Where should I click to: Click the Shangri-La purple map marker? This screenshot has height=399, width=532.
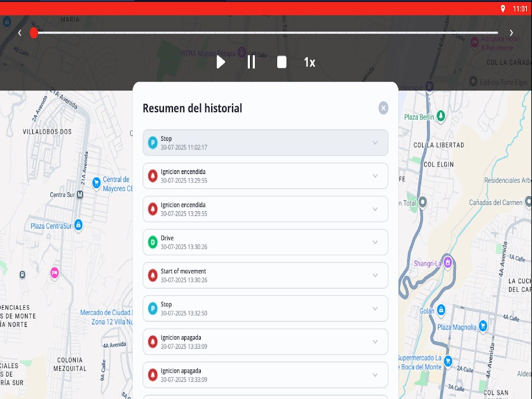(448, 262)
